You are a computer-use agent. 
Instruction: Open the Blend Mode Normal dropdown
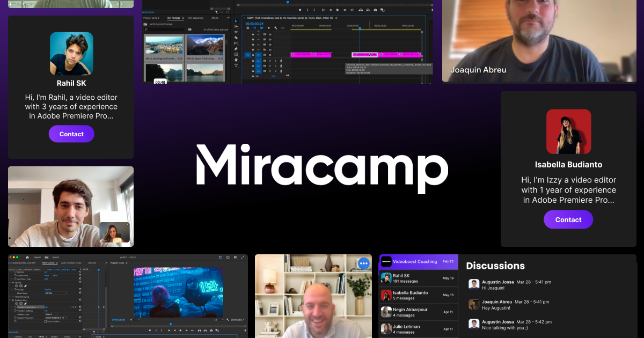pyautogui.click(x=56, y=293)
